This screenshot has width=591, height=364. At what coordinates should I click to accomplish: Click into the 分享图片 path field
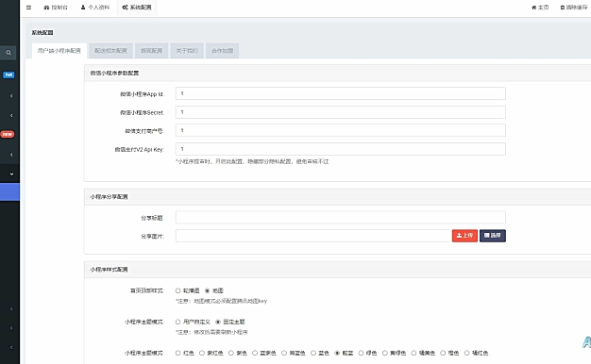click(x=313, y=236)
